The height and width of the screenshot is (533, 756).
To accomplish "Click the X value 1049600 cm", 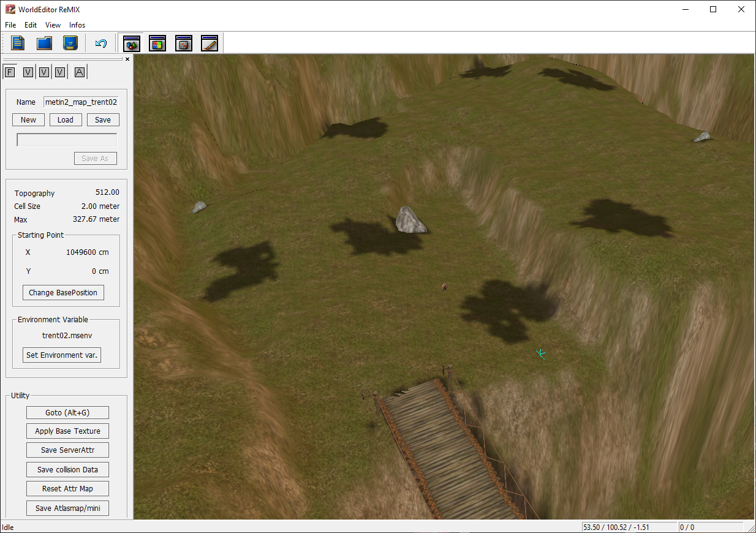I will pyautogui.click(x=88, y=252).
